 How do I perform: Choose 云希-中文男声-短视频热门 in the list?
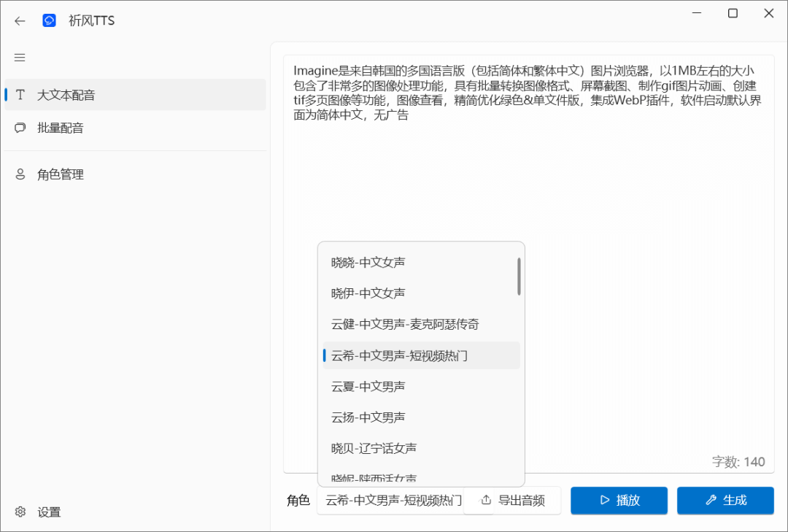click(x=421, y=355)
